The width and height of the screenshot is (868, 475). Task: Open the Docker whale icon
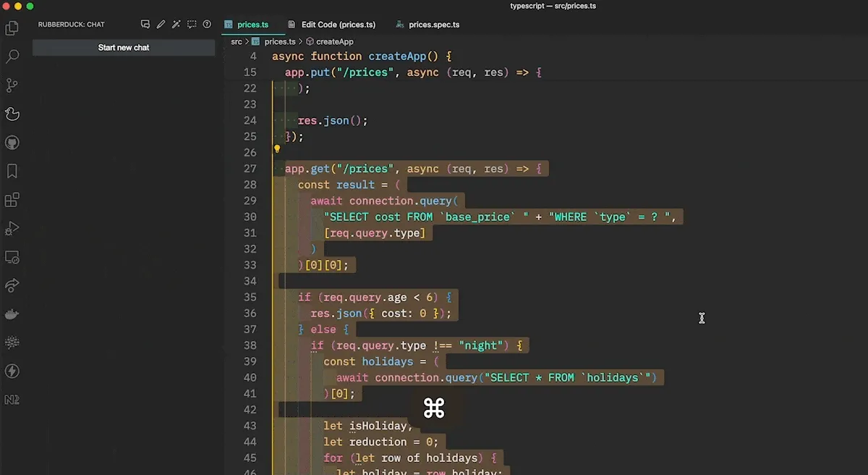(x=12, y=314)
